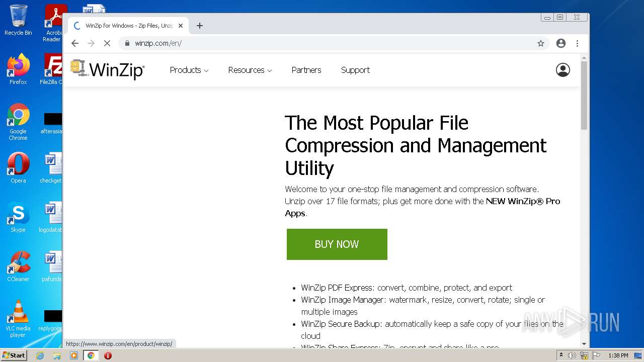This screenshot has height=362, width=644.
Task: Open the Support menu item
Action: (355, 70)
